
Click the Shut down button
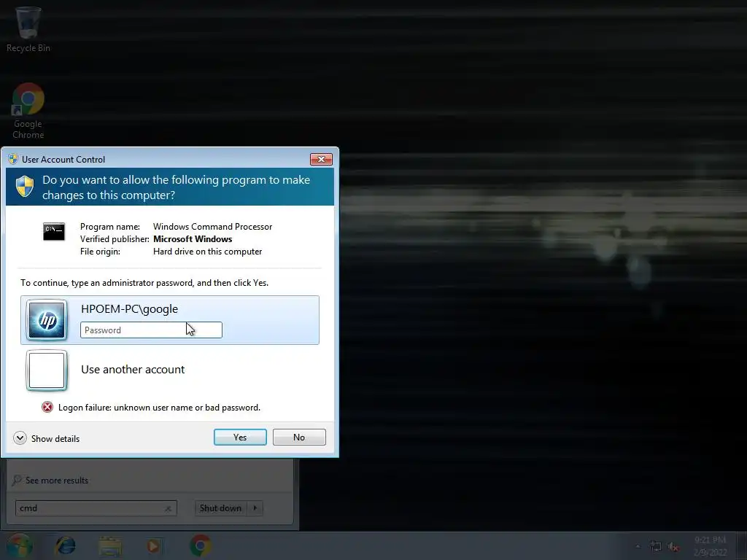pos(220,508)
